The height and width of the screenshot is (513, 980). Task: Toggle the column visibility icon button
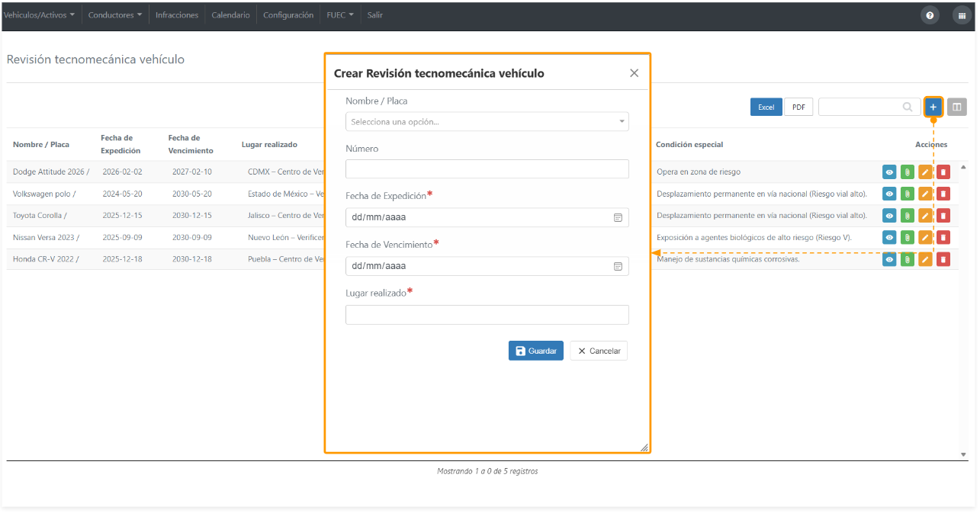956,107
